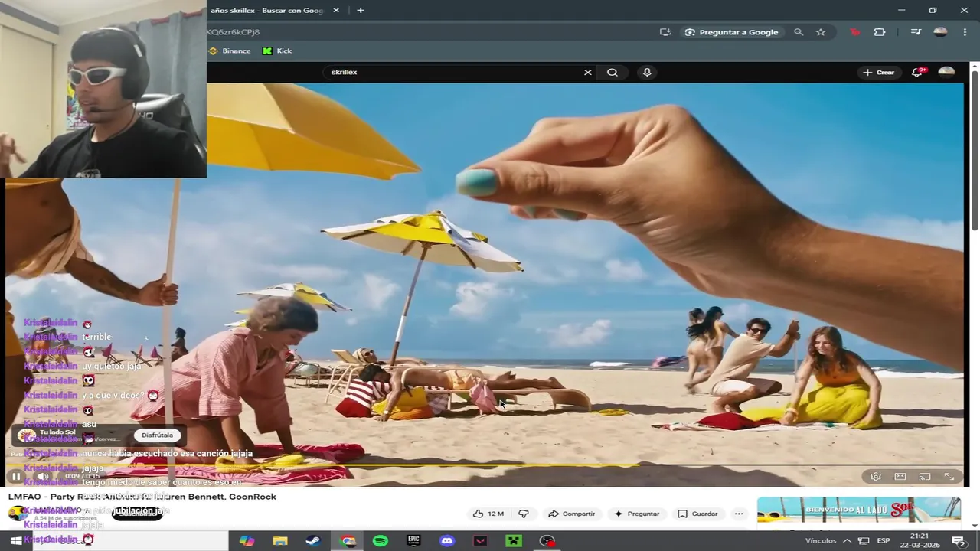Click the video title 'LMFAO - Party Rock Anthem'
Image resolution: width=980 pixels, height=551 pixels.
point(142,497)
